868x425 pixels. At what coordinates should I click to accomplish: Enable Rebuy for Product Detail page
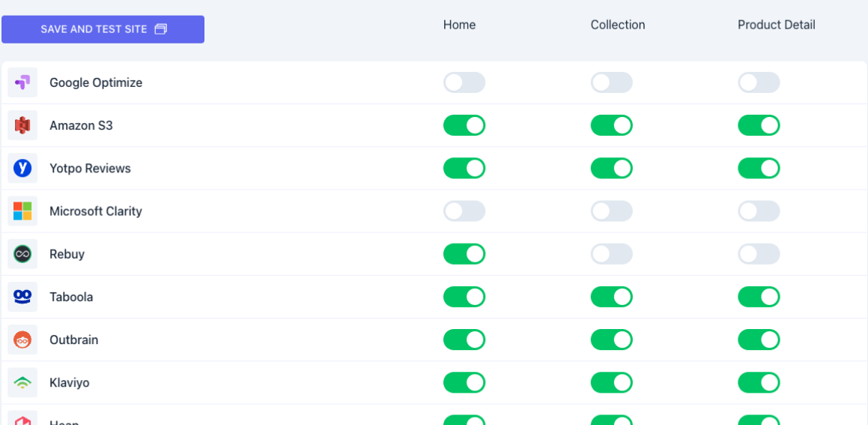[759, 254]
